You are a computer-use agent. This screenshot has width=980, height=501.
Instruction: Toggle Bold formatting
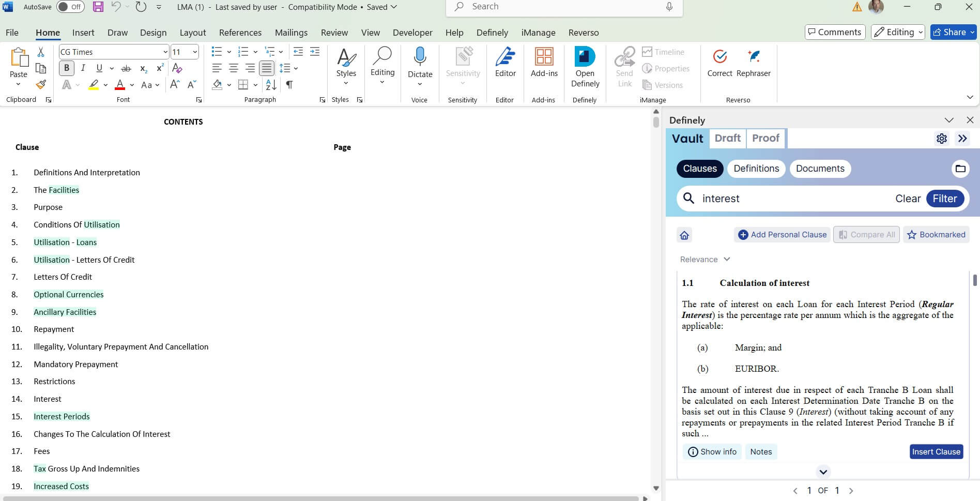66,68
